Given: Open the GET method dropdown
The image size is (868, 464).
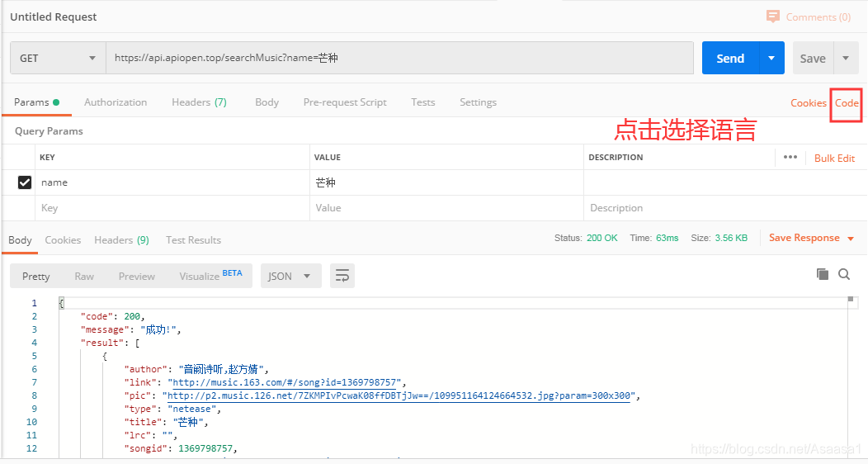Looking at the screenshot, I should [x=58, y=58].
